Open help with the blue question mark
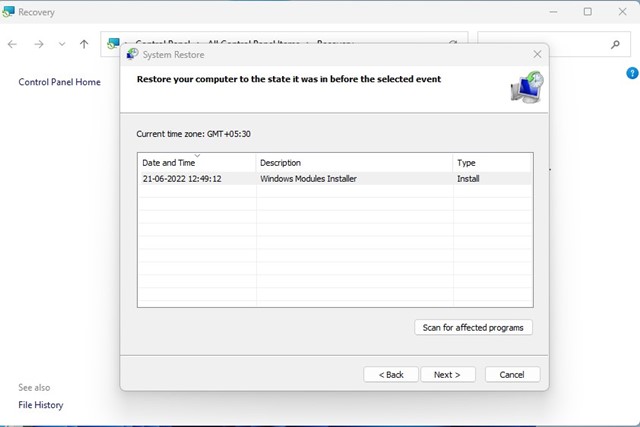640x427 pixels. [x=632, y=73]
